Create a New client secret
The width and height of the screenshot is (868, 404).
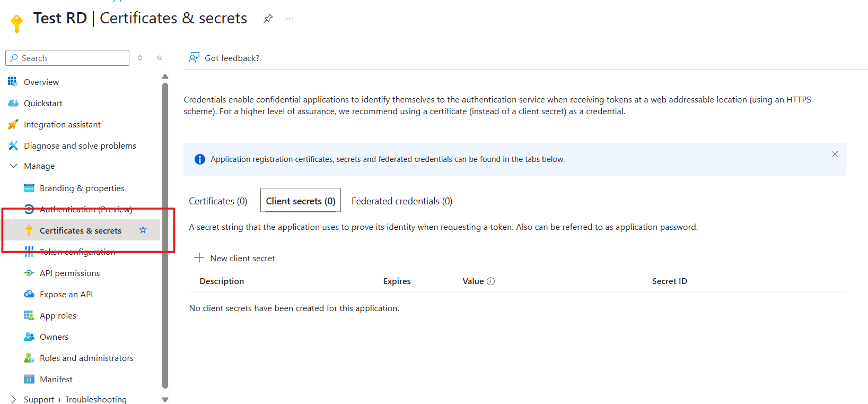pos(242,259)
